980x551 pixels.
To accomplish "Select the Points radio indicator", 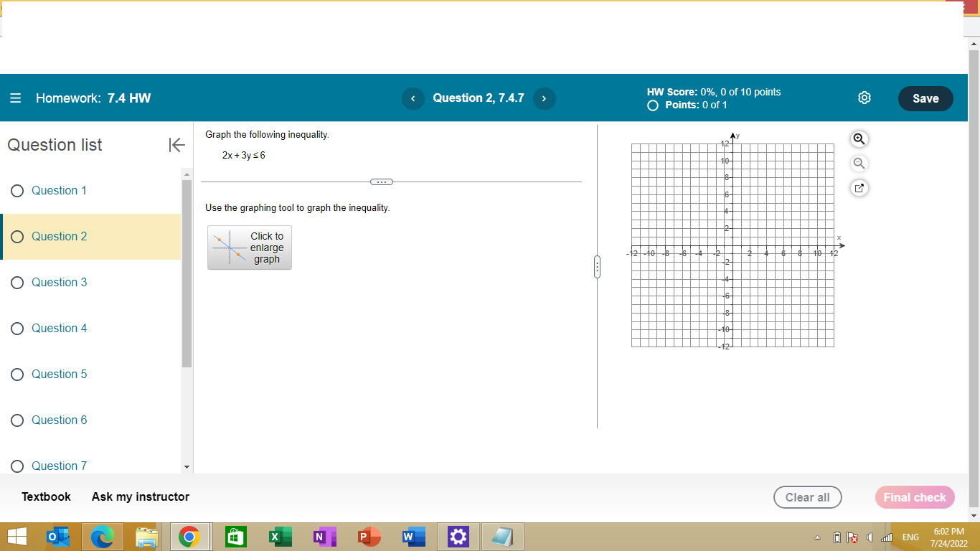I will [x=652, y=105].
